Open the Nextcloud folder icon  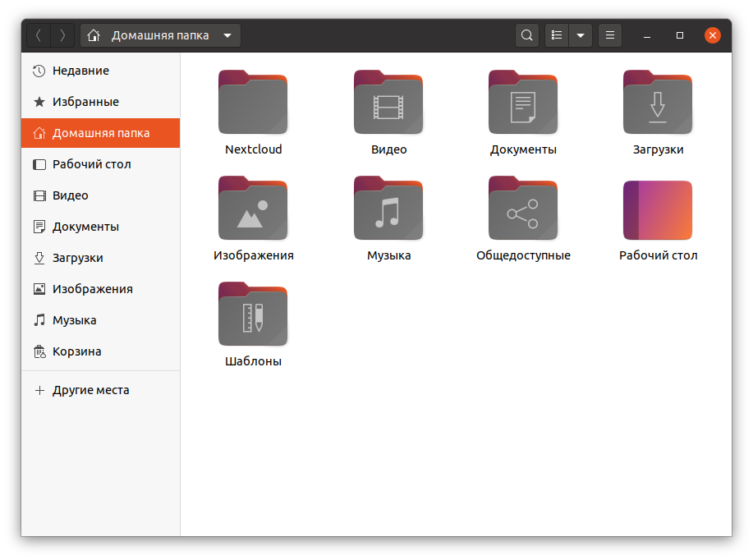coord(253,103)
